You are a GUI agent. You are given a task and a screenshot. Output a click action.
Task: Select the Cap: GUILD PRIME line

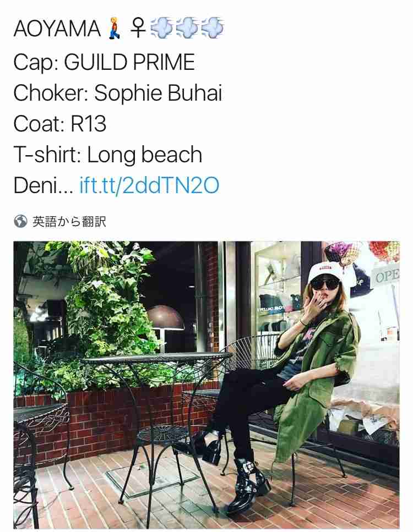pyautogui.click(x=104, y=62)
